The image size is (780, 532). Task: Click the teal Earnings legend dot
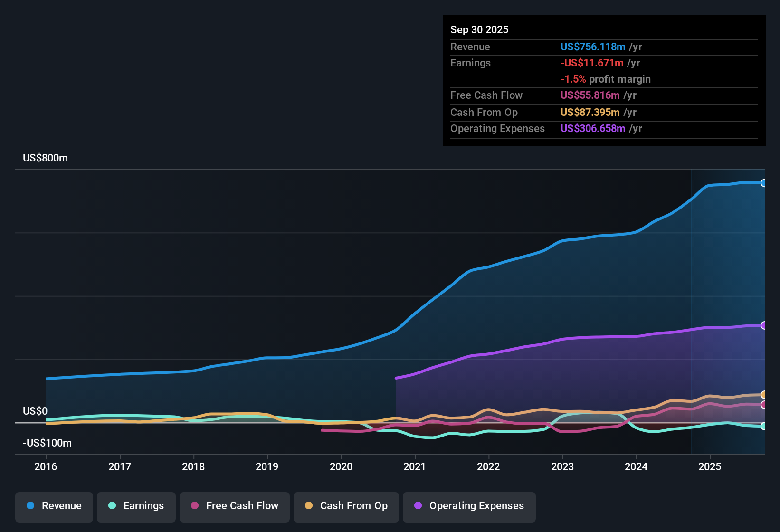(x=112, y=506)
